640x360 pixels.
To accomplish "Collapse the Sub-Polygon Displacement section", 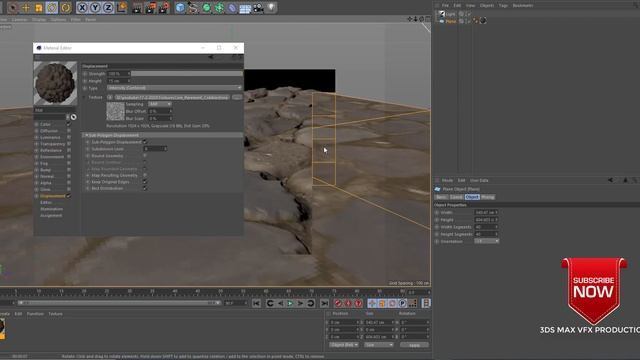I will 87,135.
